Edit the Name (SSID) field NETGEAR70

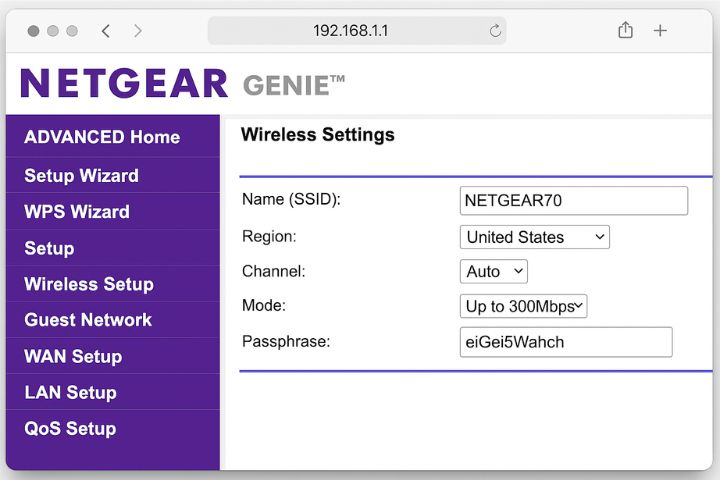click(574, 200)
